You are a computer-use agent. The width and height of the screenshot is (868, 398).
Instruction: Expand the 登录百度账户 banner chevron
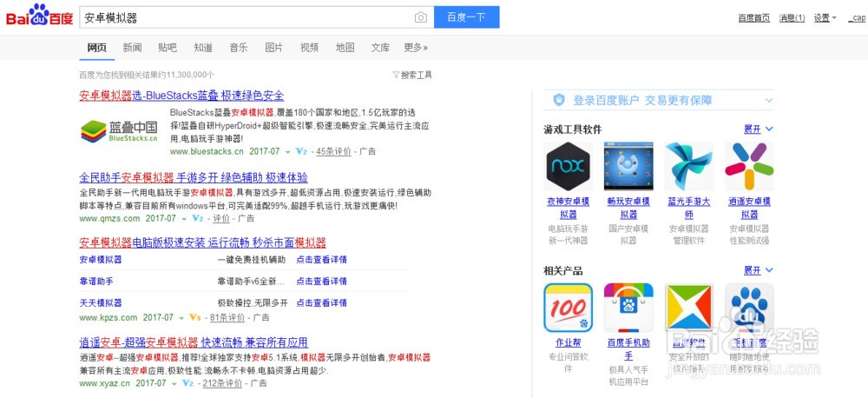(x=768, y=101)
